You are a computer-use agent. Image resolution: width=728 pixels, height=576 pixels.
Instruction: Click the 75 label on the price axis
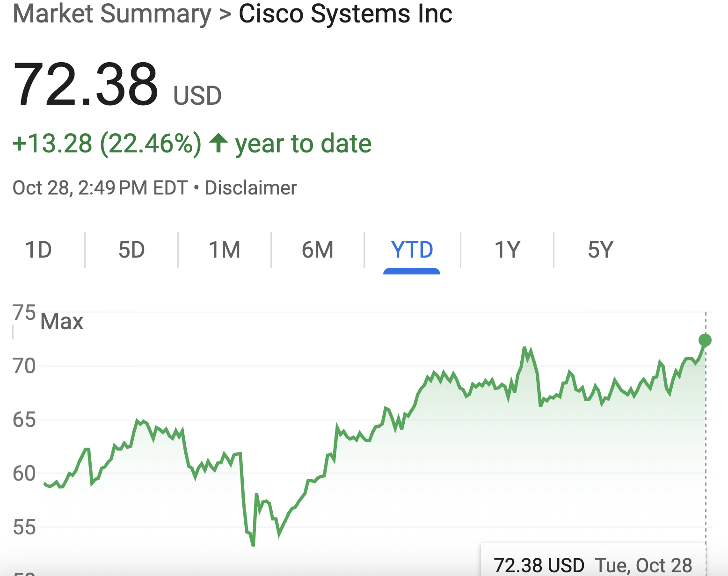(24, 312)
